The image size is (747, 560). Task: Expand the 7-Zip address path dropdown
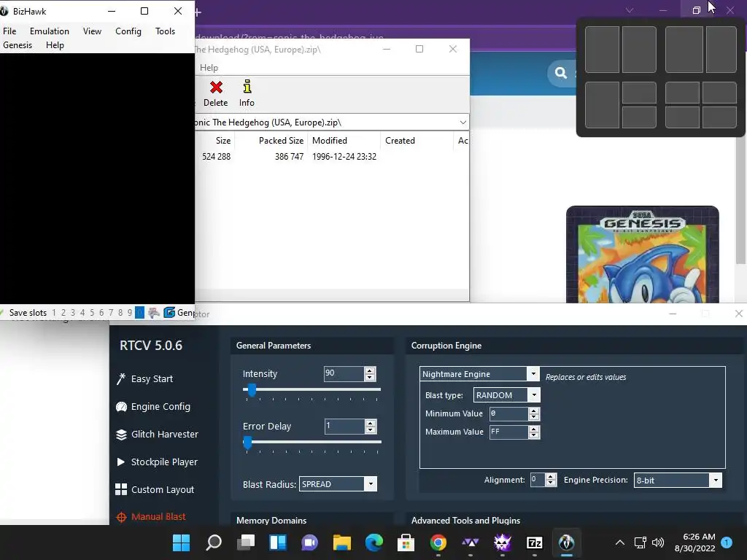(462, 122)
